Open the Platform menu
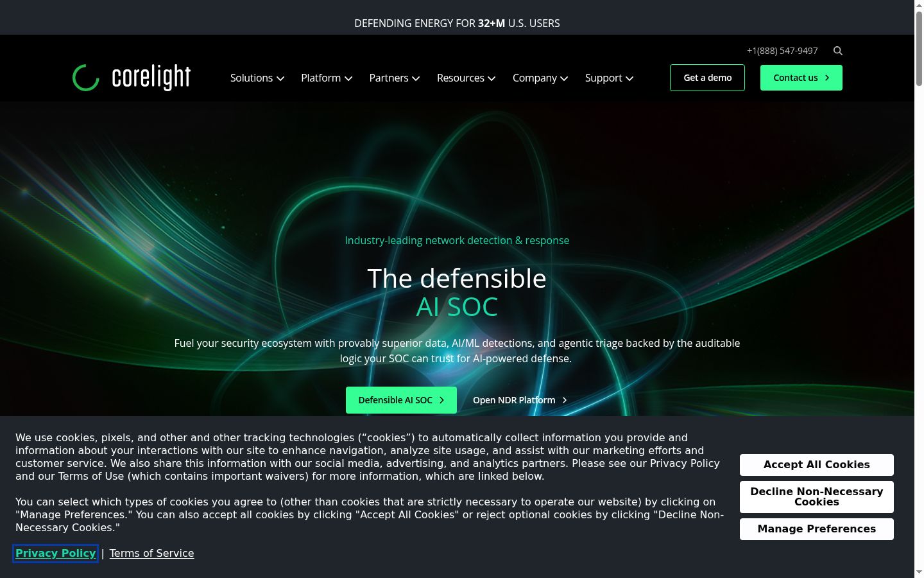Screen dimensions: 924x578 321,78
